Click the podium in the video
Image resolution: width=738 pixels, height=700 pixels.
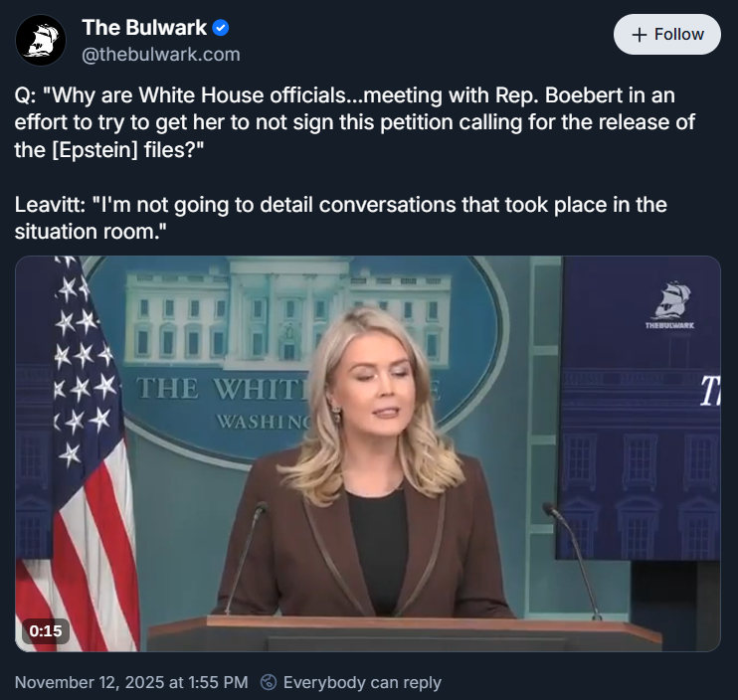(x=405, y=633)
